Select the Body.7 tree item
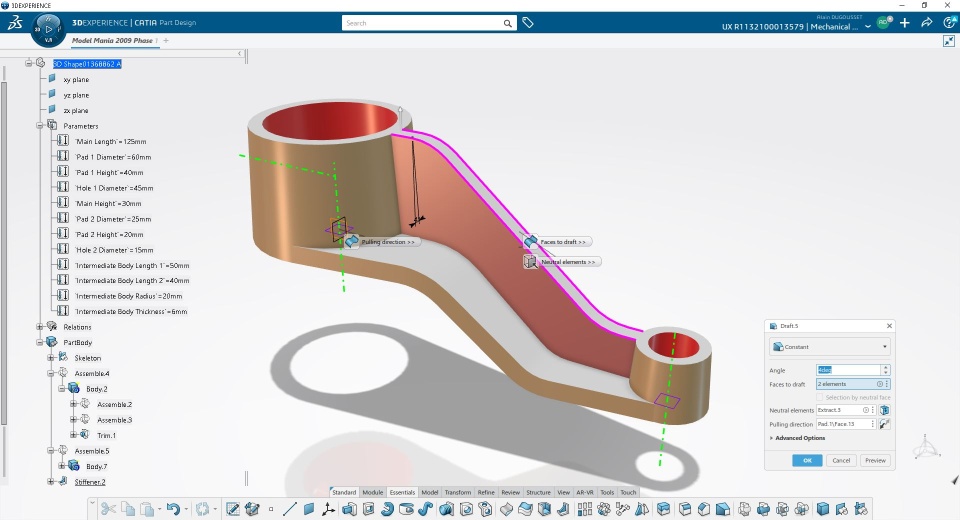 pos(96,467)
